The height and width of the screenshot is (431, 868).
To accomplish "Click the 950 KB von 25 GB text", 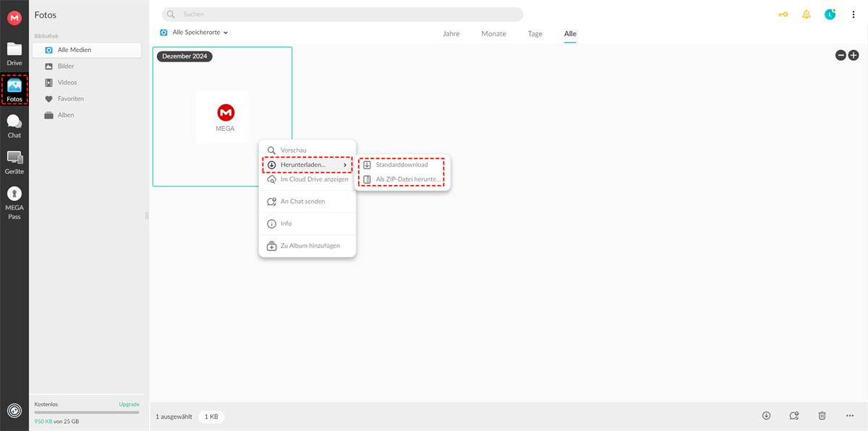I will (56, 421).
